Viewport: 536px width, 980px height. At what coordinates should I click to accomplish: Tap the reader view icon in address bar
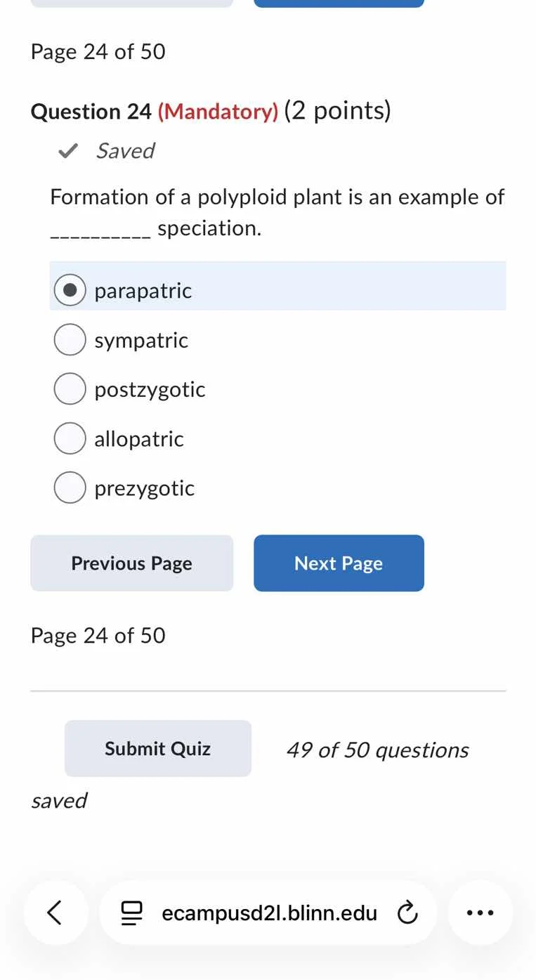click(x=131, y=913)
